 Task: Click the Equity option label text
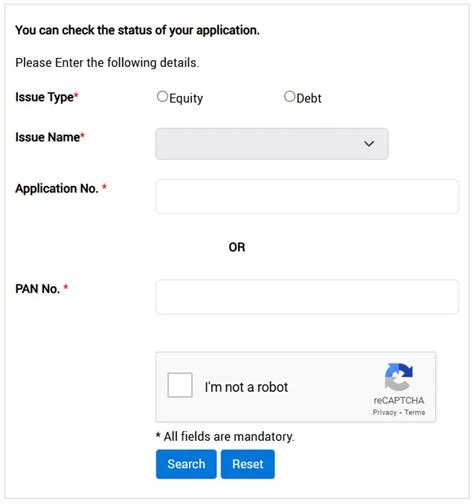pyautogui.click(x=186, y=98)
